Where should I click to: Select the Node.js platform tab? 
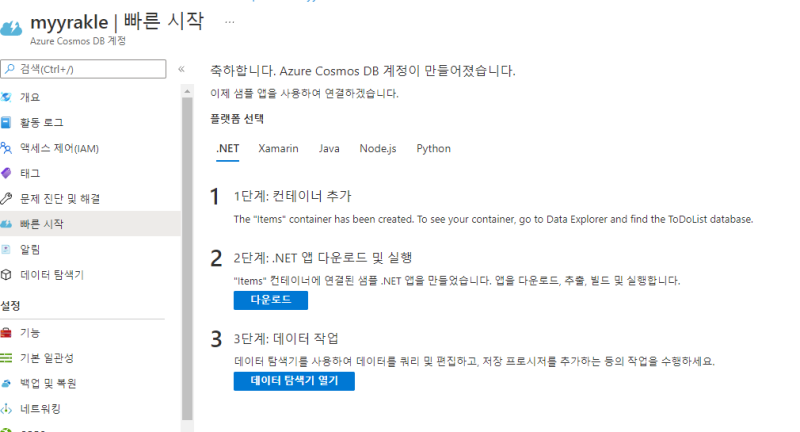pyautogui.click(x=378, y=148)
